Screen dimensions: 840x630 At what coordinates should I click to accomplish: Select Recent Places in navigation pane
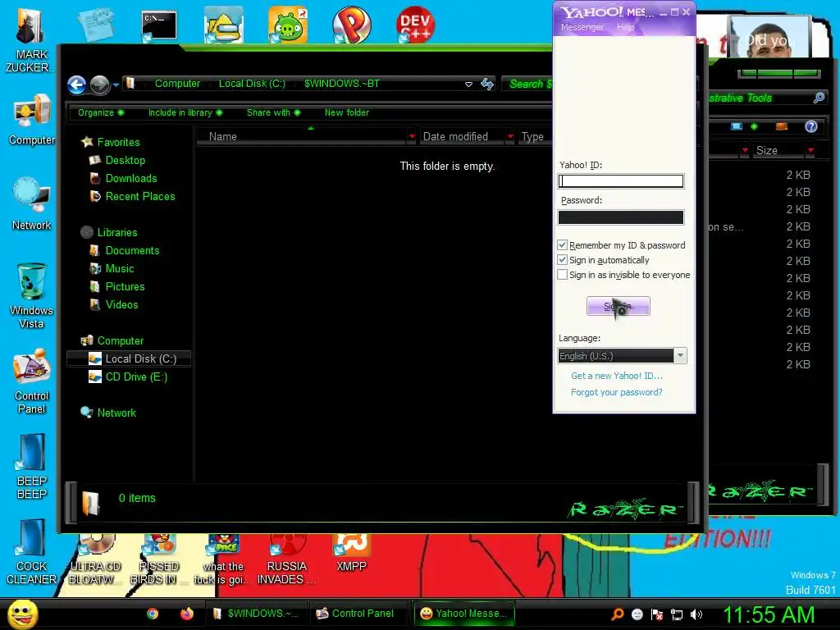[x=139, y=197]
